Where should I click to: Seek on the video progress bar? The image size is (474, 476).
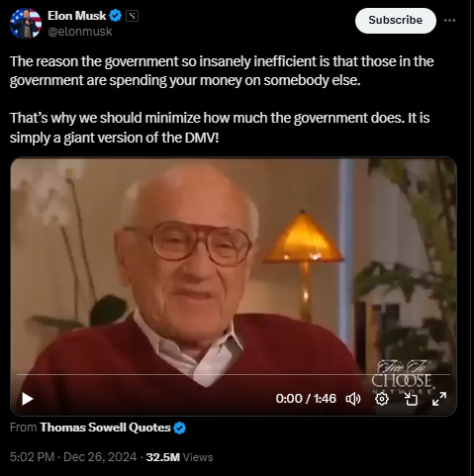tap(234, 374)
